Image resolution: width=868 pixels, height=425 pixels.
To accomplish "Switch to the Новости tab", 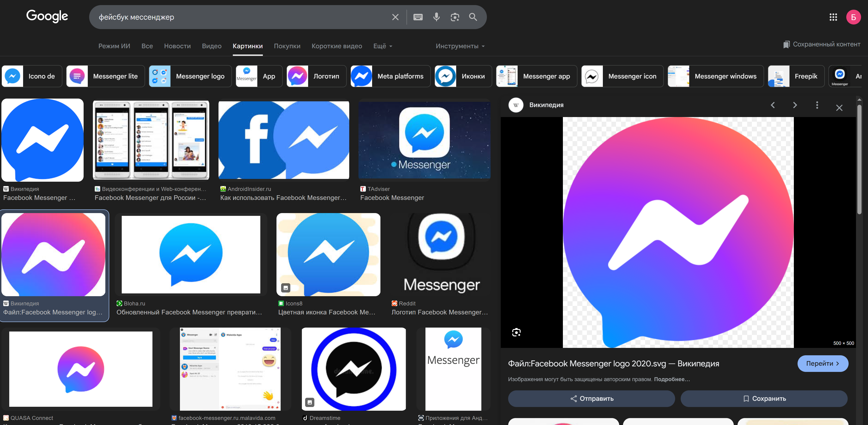I will click(x=177, y=46).
